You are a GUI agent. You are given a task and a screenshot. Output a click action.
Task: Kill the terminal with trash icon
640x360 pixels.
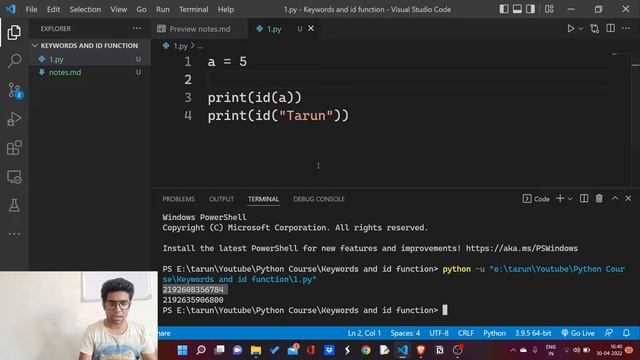(599, 198)
